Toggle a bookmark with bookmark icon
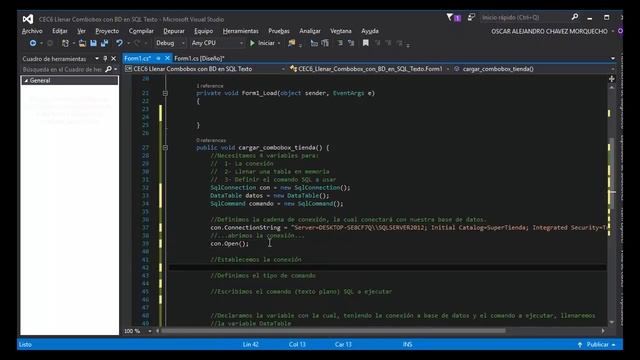 tap(366, 43)
